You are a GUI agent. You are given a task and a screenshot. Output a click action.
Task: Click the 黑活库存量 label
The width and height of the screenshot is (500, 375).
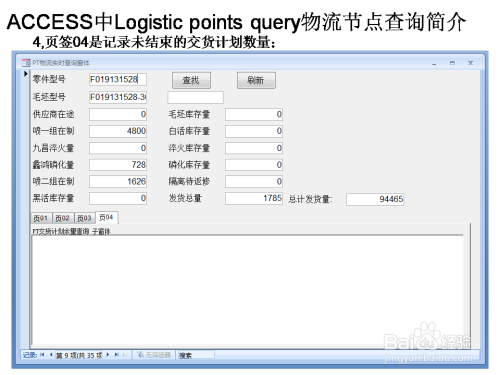point(53,198)
